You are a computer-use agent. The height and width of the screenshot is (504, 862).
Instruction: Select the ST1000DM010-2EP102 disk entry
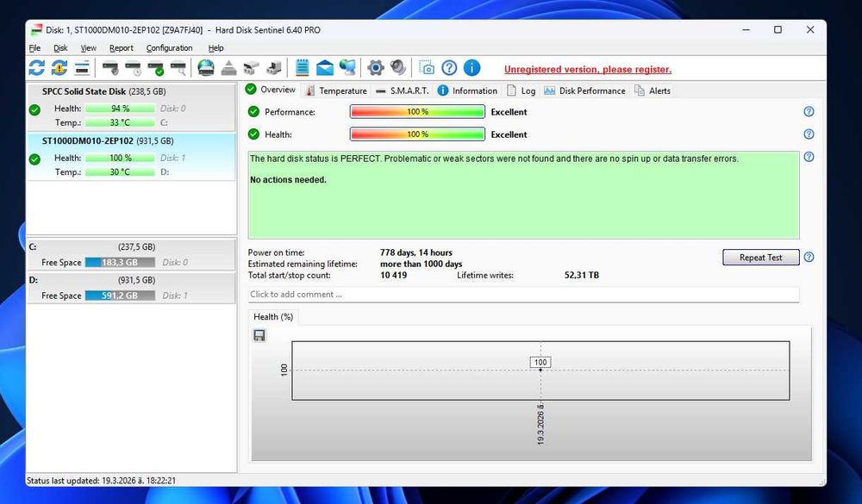point(131,157)
